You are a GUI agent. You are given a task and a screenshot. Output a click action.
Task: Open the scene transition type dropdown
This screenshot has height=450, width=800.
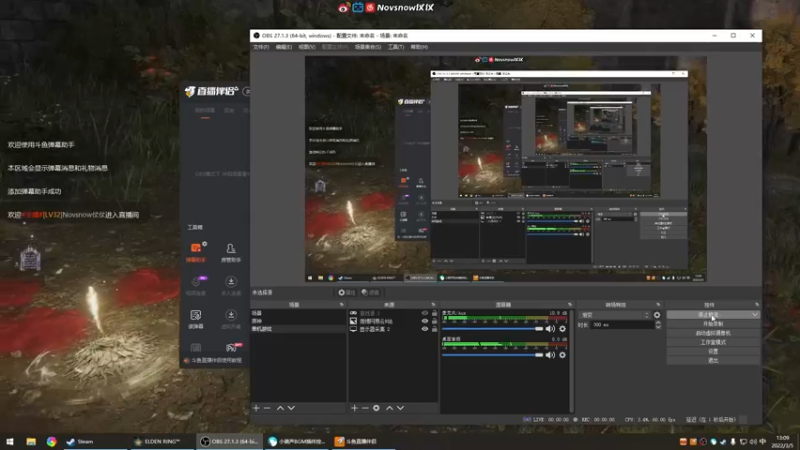[x=615, y=315]
